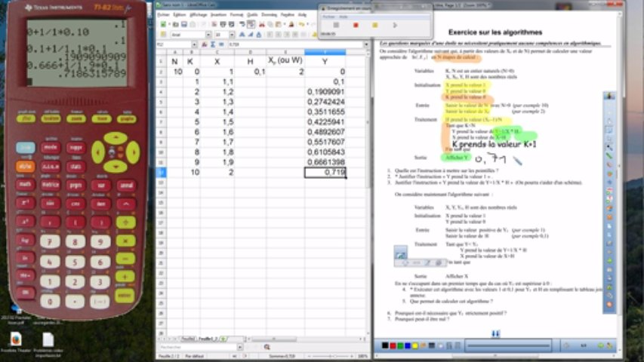Click the green pen tool in whiteboard side toolbar
The image size is (644, 362).
pos(609,156)
